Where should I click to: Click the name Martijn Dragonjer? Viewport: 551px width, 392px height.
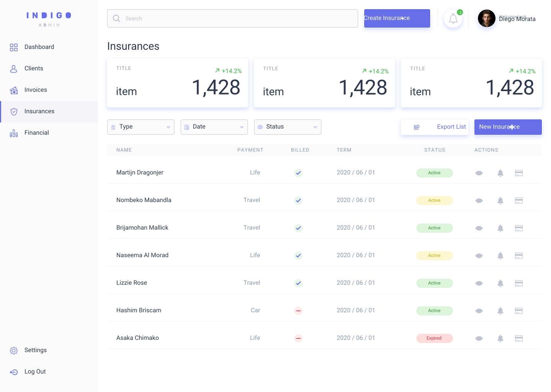pos(140,173)
